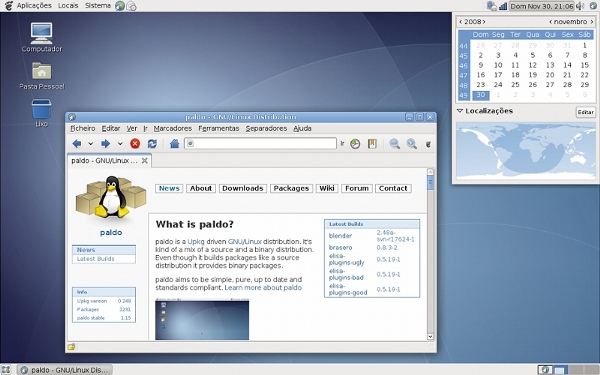The height and width of the screenshot is (375, 600).
Task: Toggle the calendar via the Dom Nov 30 clock
Action: point(541,6)
